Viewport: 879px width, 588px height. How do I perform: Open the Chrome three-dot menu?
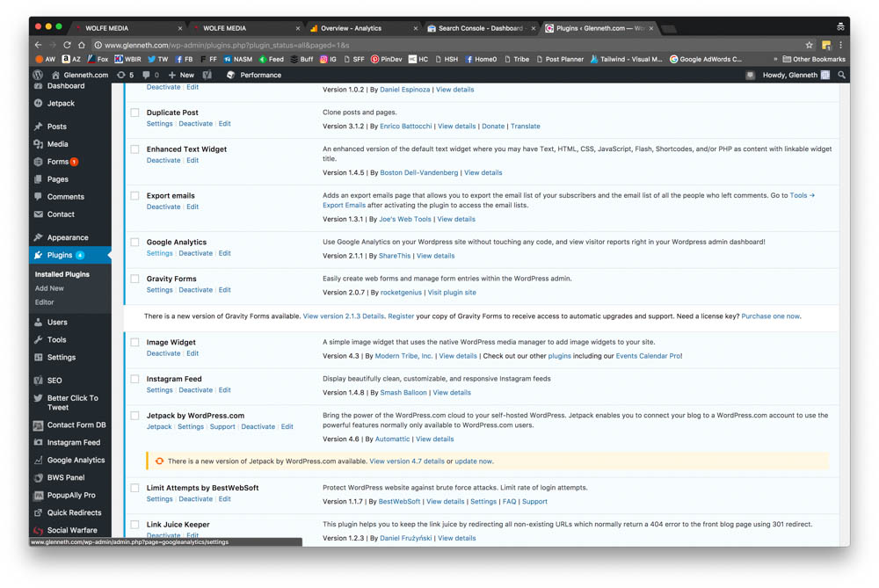[x=840, y=45]
